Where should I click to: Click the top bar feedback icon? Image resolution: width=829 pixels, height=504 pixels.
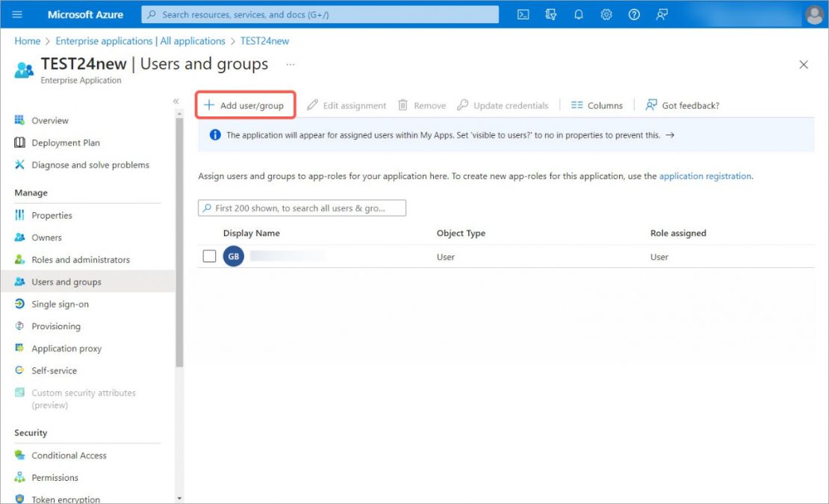point(662,14)
